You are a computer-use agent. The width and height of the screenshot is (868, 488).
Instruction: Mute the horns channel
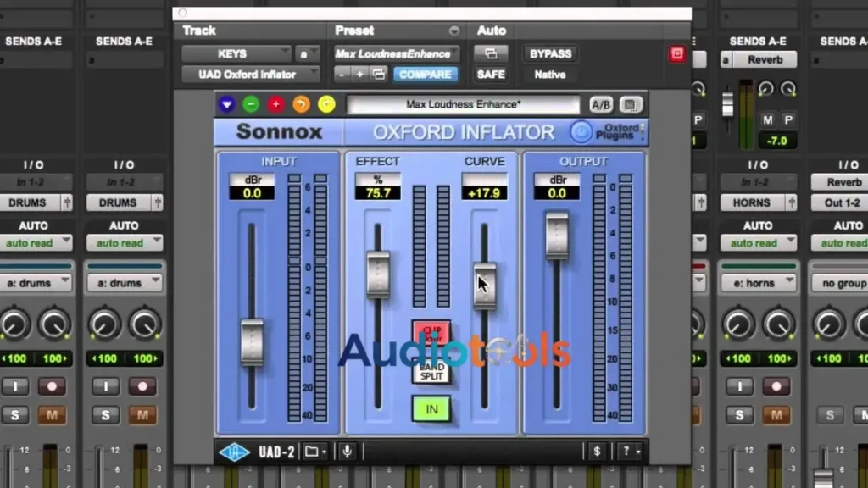[x=776, y=415]
